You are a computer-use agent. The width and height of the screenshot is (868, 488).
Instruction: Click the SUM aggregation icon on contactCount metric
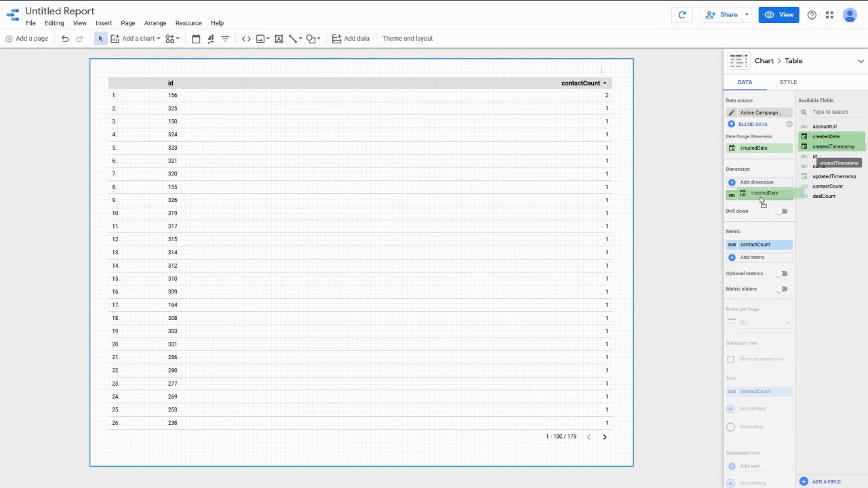coord(732,245)
